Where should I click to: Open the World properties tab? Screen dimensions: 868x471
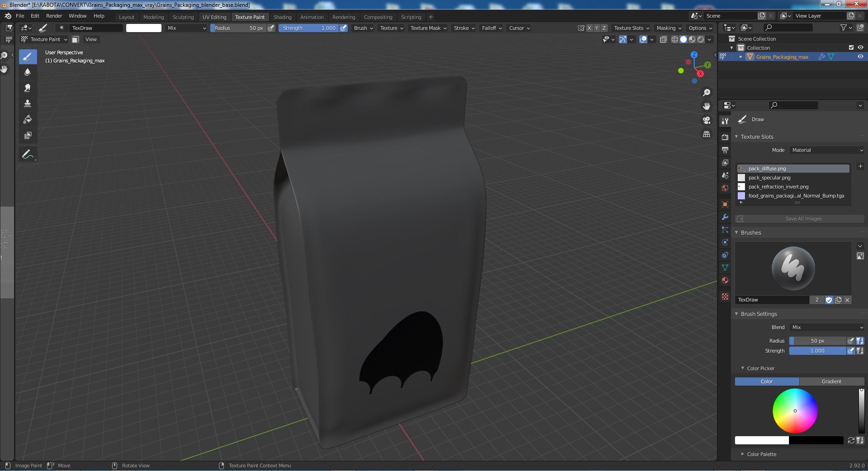pos(725,188)
